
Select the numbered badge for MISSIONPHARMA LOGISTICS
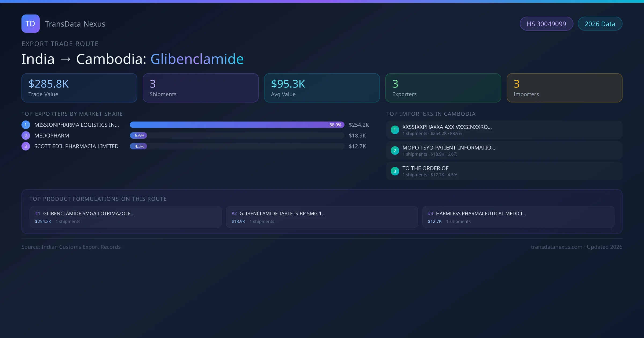click(25, 124)
